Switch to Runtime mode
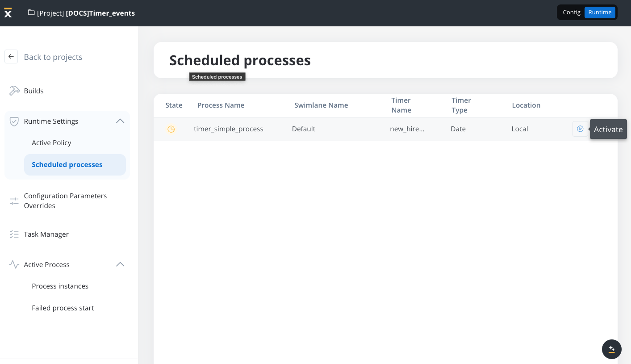631x364 pixels. point(600,13)
